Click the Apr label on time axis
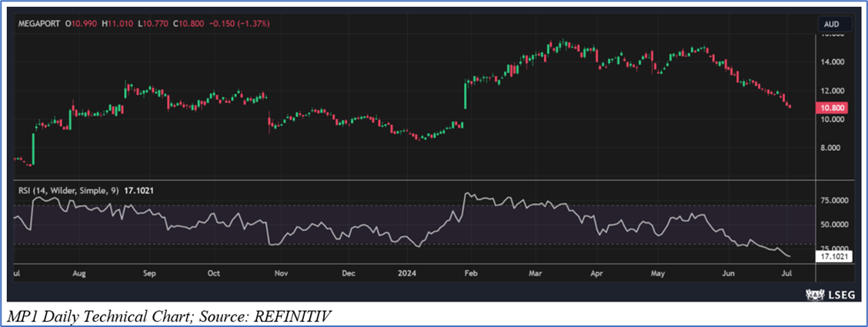 coord(596,273)
